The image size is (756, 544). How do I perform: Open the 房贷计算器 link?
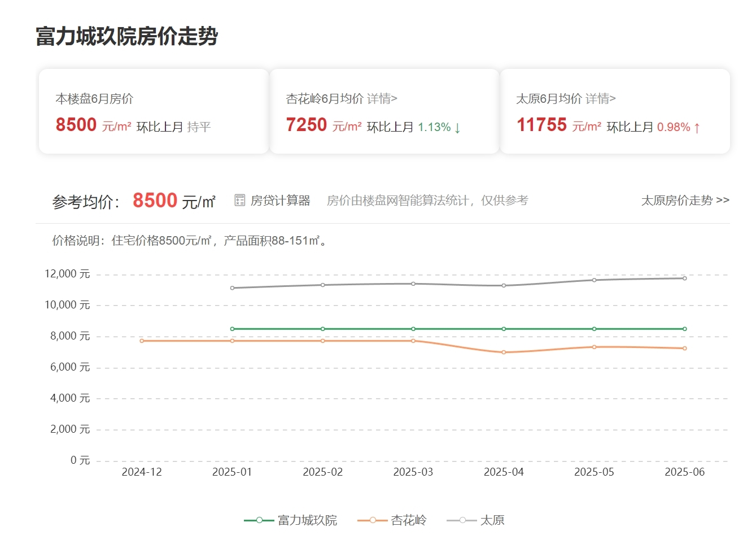coord(281,200)
